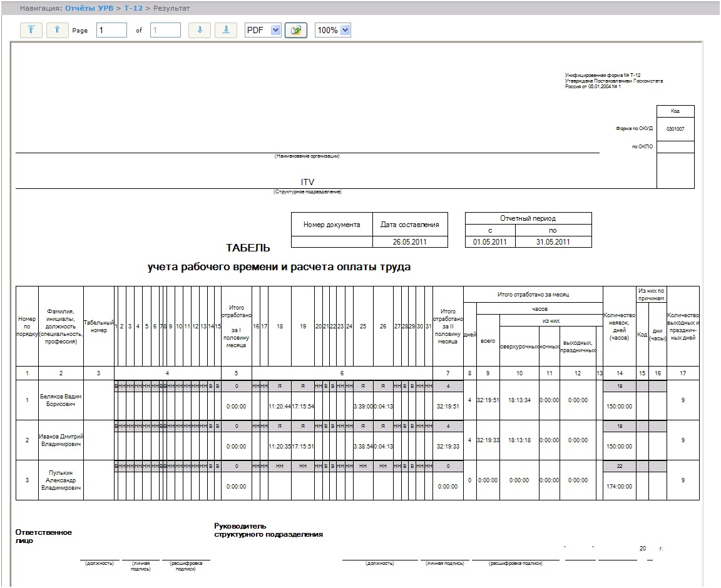Go to previous page arrow button

(57, 31)
